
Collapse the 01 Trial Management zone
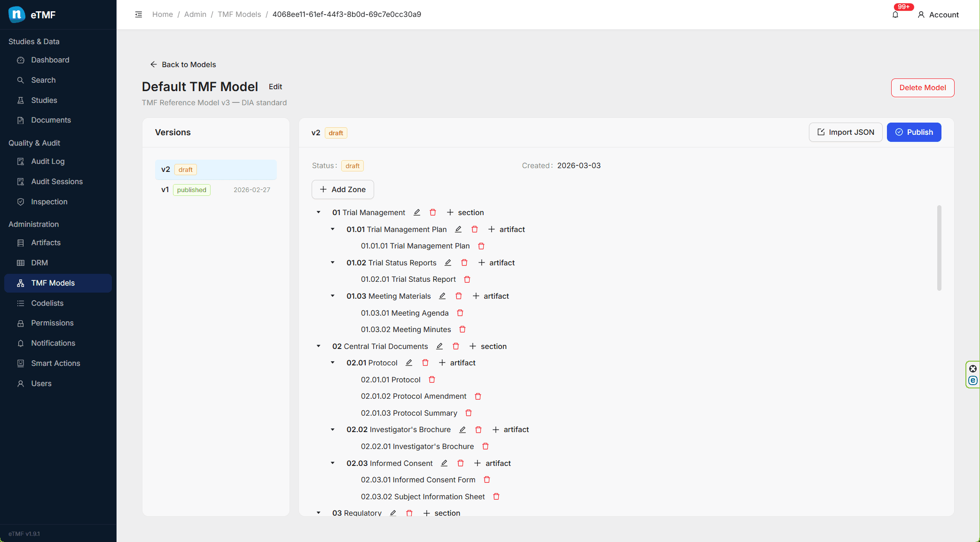pos(319,212)
